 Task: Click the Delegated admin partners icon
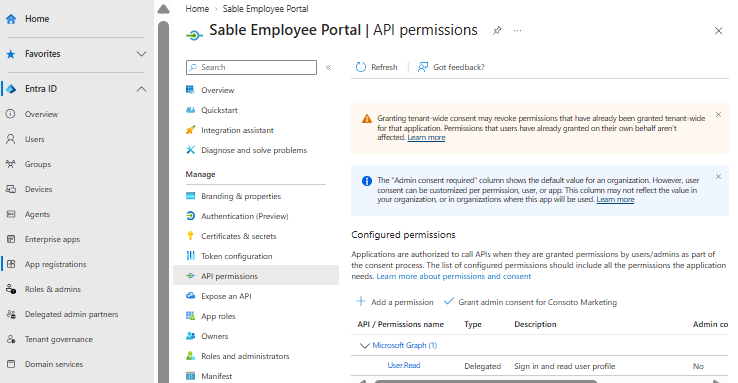11,314
